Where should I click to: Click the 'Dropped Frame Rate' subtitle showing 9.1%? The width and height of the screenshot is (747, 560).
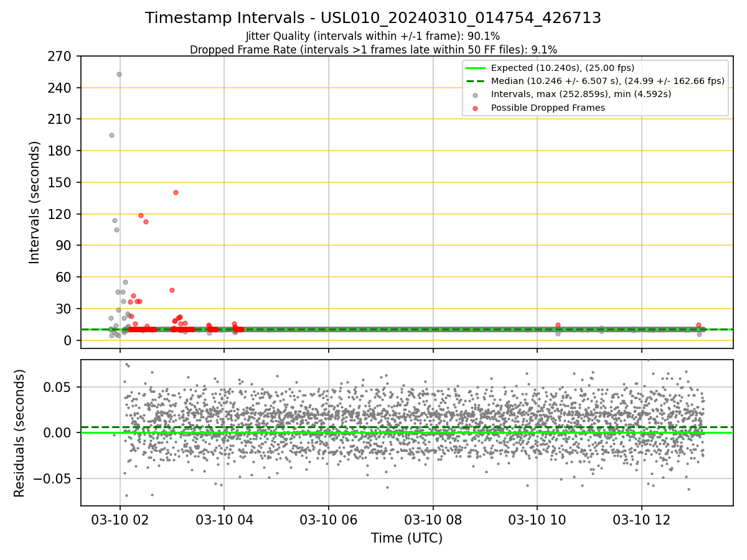pos(373,50)
